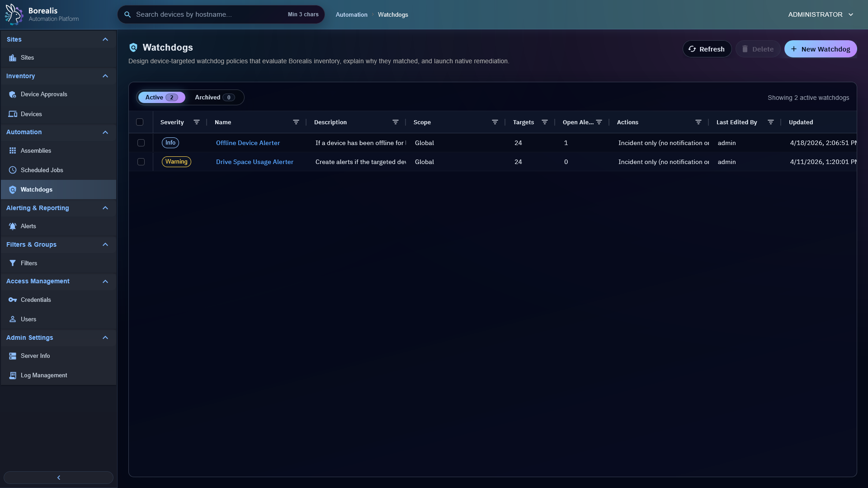Click the Alerts bell icon
The image size is (868, 488).
pyautogui.click(x=13, y=226)
